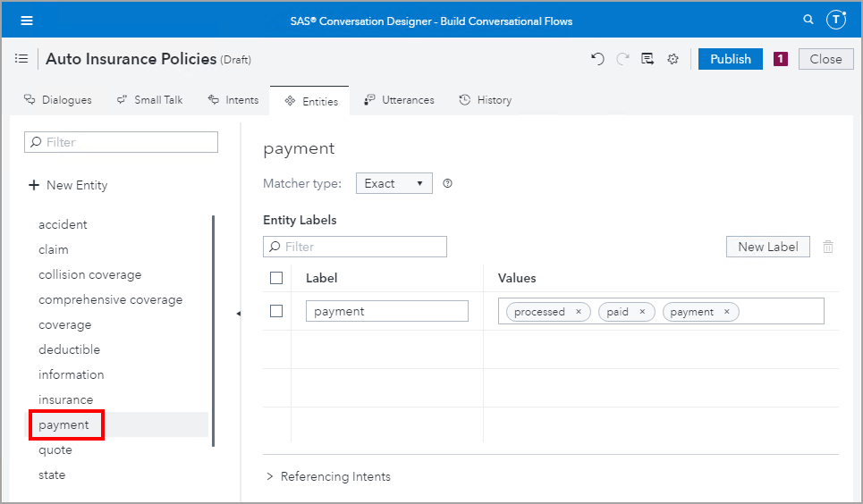
Task: View the notification badge showing 1
Action: (781, 59)
